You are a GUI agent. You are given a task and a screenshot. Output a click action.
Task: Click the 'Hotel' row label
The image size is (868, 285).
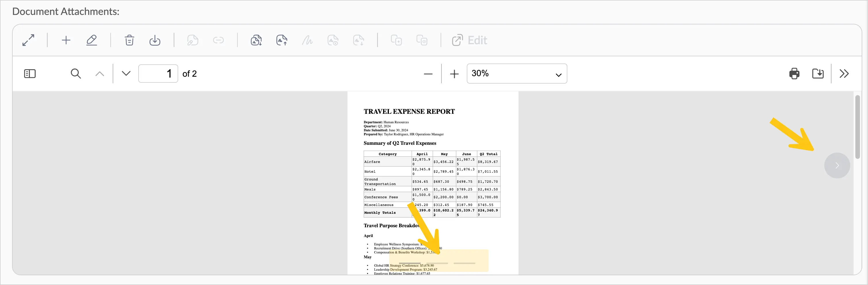coord(370,172)
